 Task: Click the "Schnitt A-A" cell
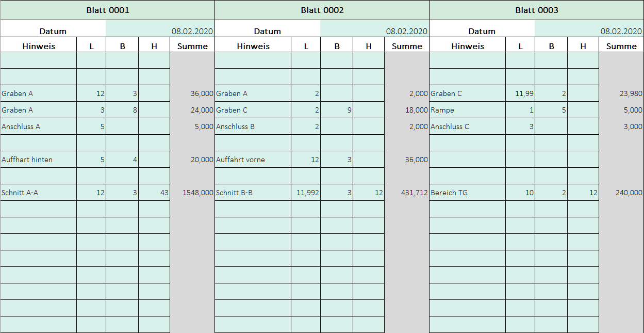[39, 193]
